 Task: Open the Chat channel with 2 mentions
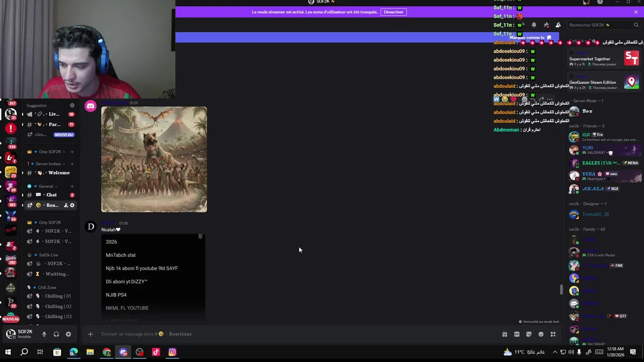point(51,195)
